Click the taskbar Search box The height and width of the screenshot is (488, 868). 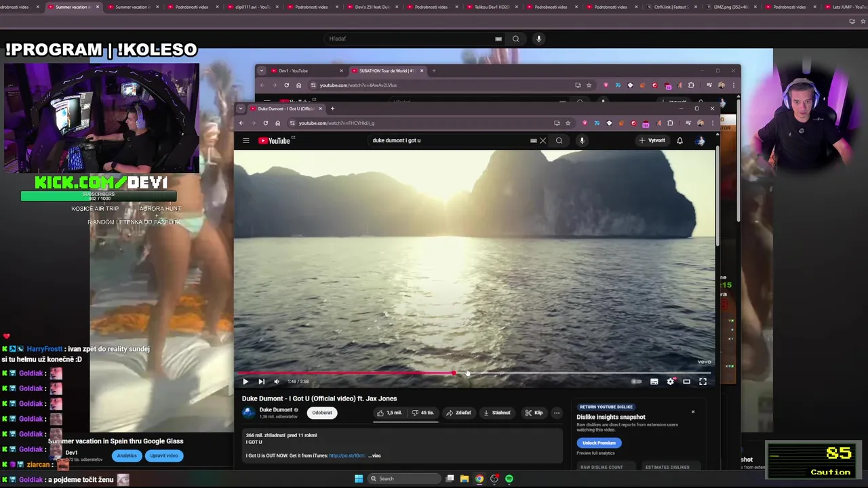coord(403,479)
